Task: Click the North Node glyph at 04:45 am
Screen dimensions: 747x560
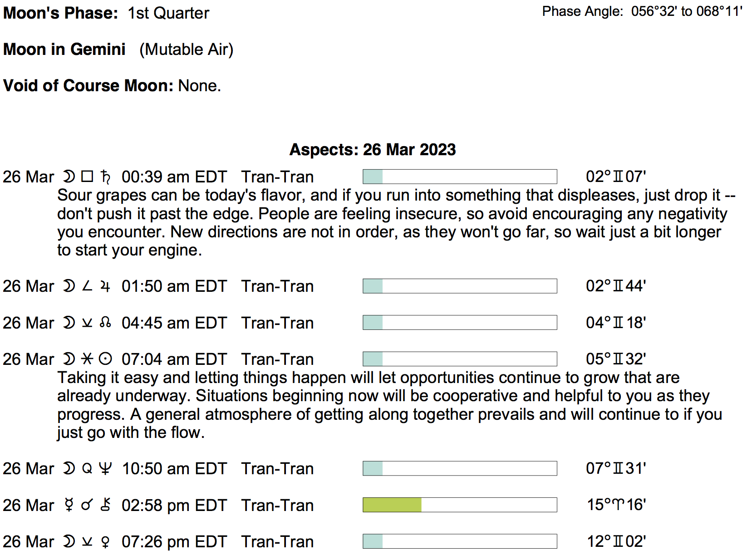Action: point(105,323)
